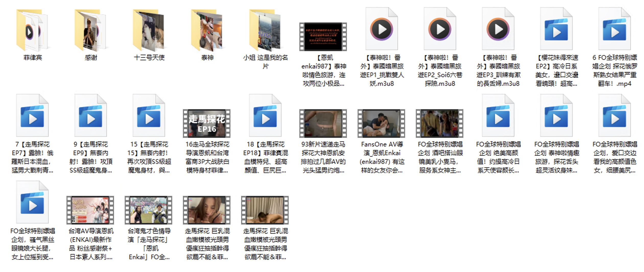Select the mp4 file numbered 6 FO
This screenshot has width=644, height=272.
coord(614,29)
